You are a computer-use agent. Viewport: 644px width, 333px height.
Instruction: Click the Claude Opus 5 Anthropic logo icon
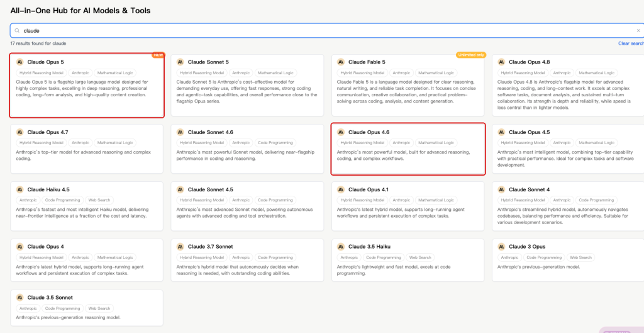coord(19,62)
